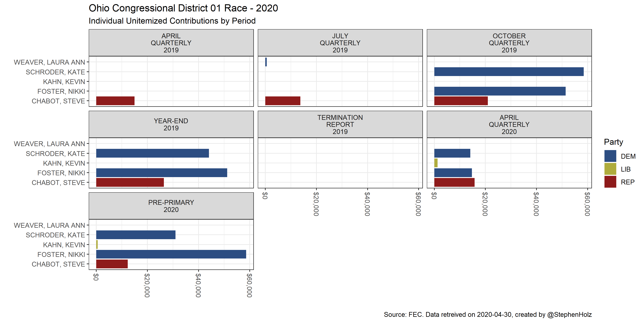The width and height of the screenshot is (644, 322).
Task: Click the Party legend title
Action: 613,142
